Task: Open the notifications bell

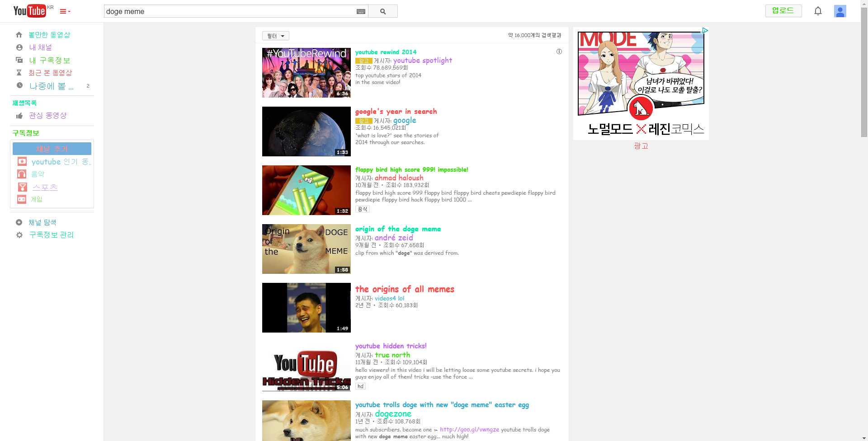Action: pyautogui.click(x=818, y=11)
